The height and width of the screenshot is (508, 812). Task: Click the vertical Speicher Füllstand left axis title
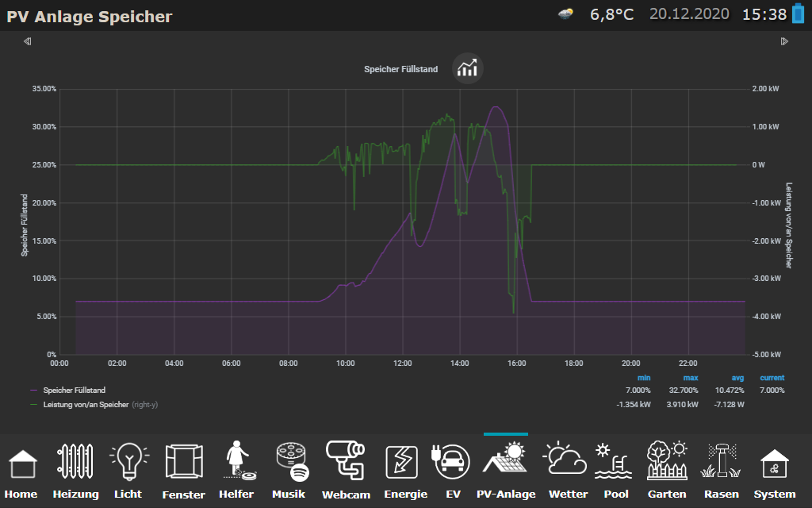[x=25, y=225]
